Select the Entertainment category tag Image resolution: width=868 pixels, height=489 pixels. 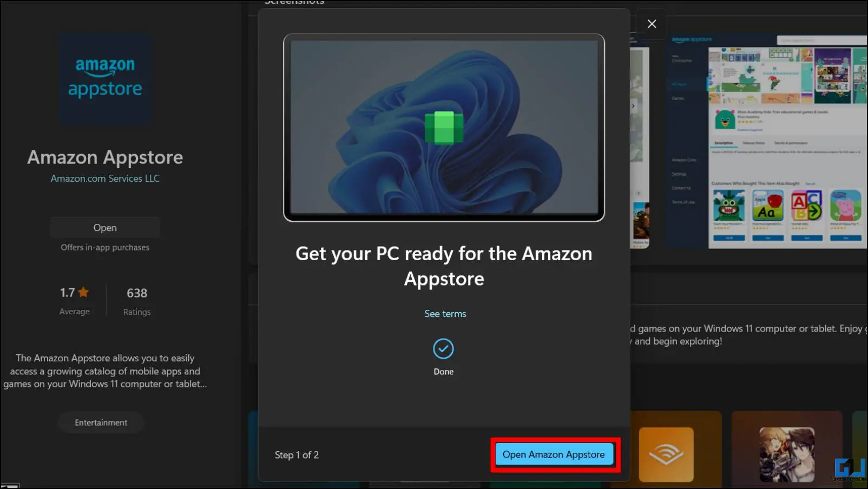[101, 422]
